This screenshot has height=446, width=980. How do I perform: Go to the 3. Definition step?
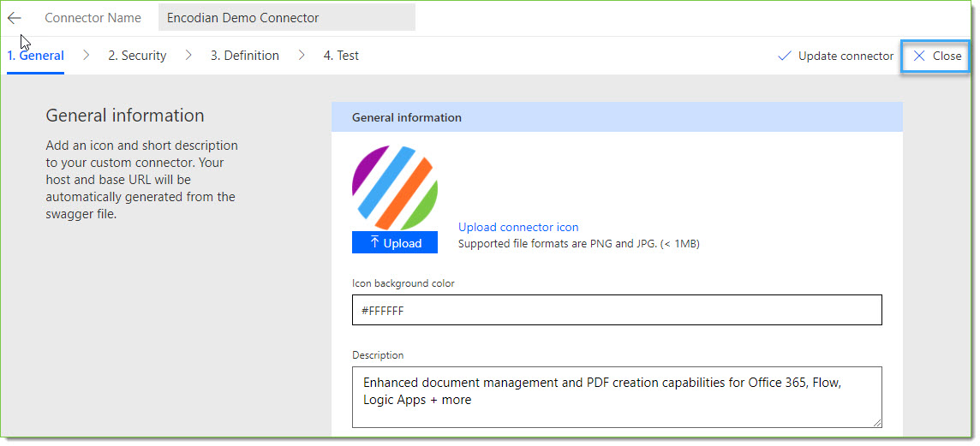244,56
